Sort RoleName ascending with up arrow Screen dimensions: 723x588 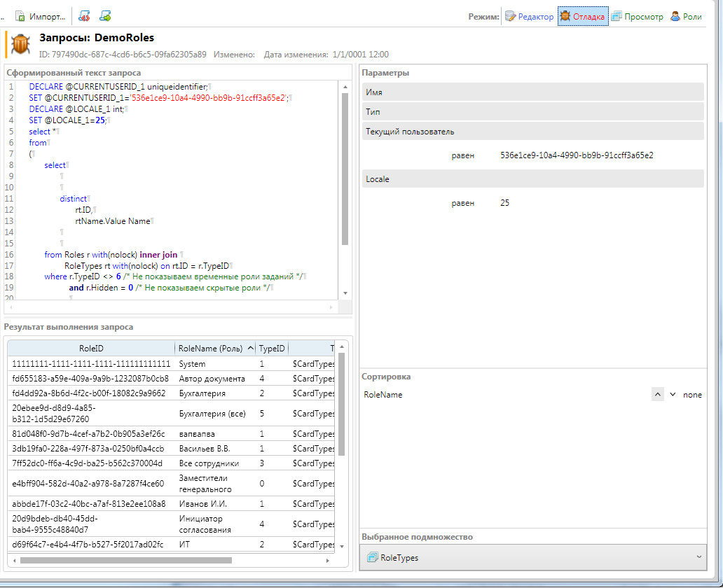[657, 395]
